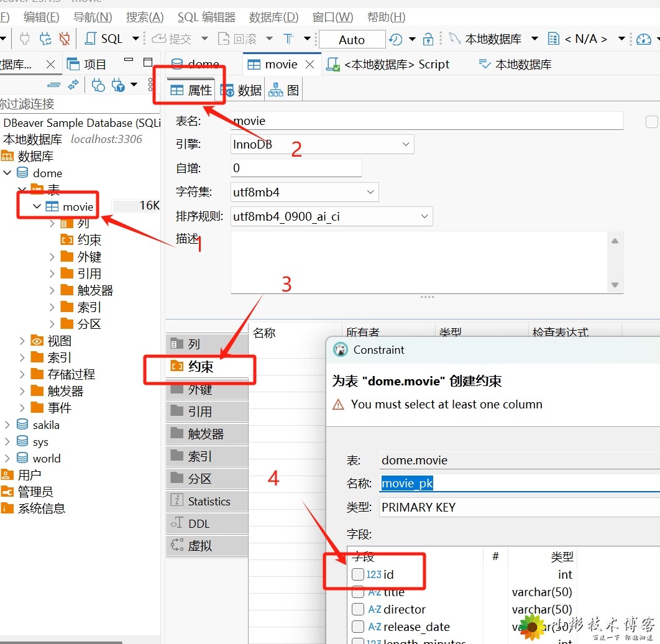Click the 提交 commit button
The image size is (660, 644).
click(x=172, y=39)
